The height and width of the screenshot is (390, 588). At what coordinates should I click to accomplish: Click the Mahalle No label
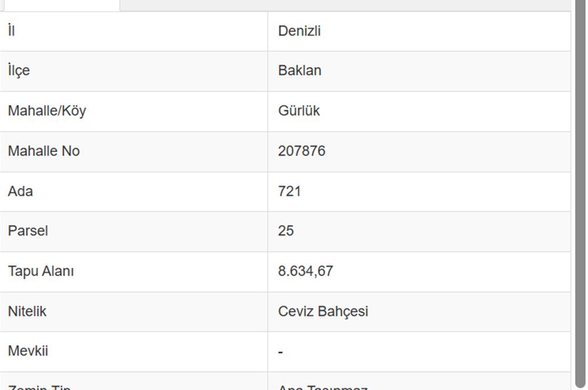(44, 151)
